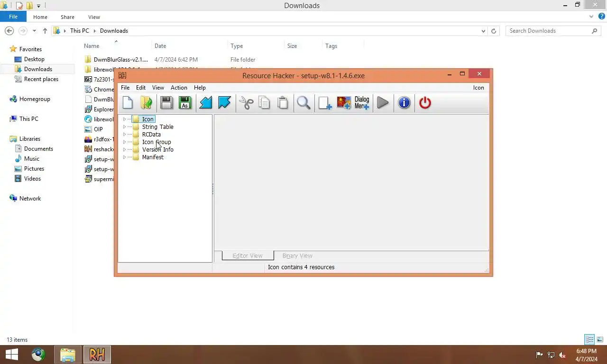The height and width of the screenshot is (364, 607).
Task: Click the Explorer Up one level arrow
Action: (x=45, y=31)
